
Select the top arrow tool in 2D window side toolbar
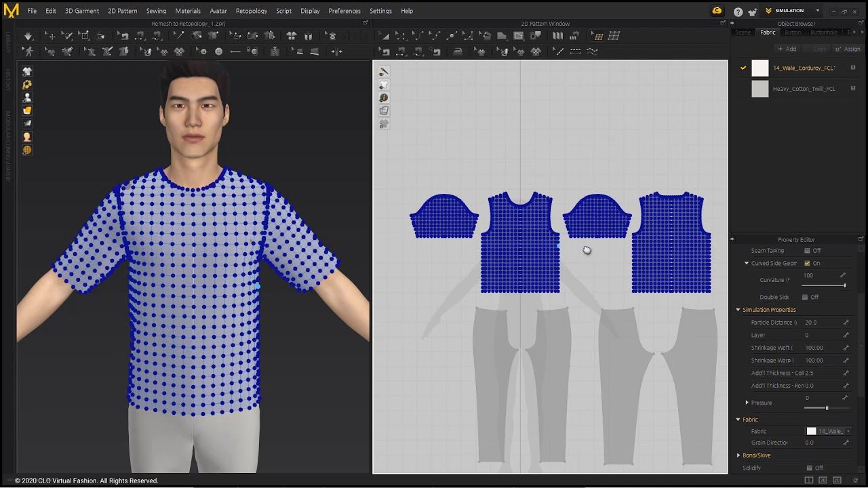[x=384, y=71]
